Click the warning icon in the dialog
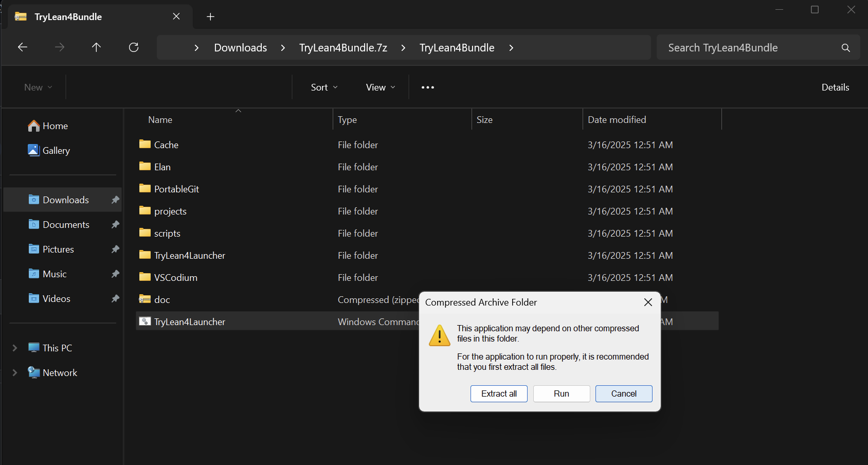Screen dimensions: 868x465 click(x=440, y=335)
